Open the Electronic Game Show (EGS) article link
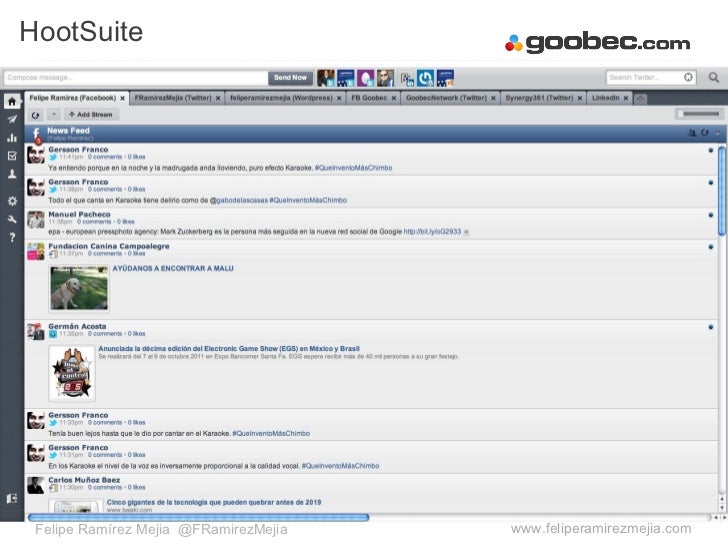 pos(229,349)
